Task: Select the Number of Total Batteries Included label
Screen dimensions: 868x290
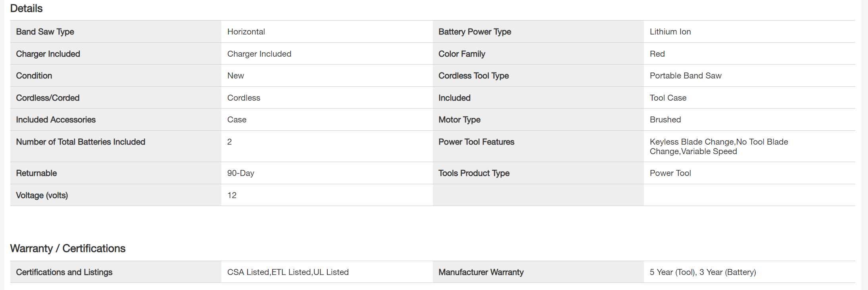Action: 81,142
